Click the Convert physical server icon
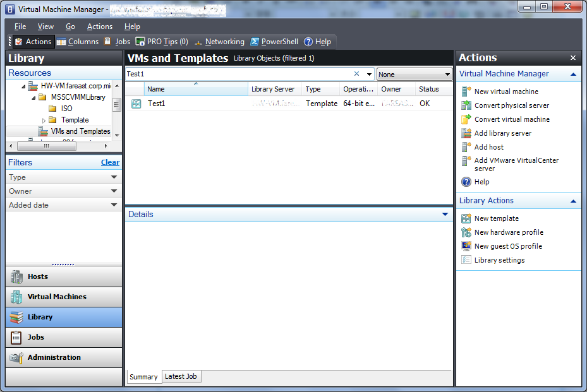587x392 pixels. pos(466,105)
